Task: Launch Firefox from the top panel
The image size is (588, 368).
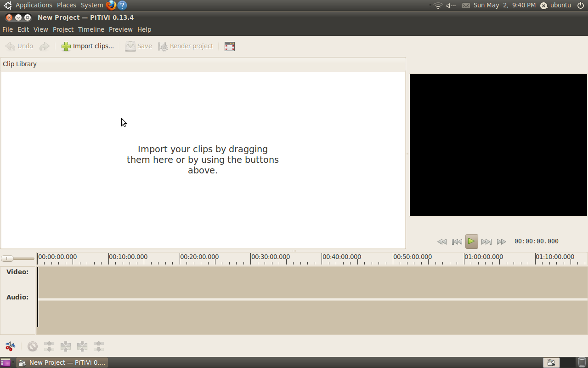Action: [x=111, y=6]
